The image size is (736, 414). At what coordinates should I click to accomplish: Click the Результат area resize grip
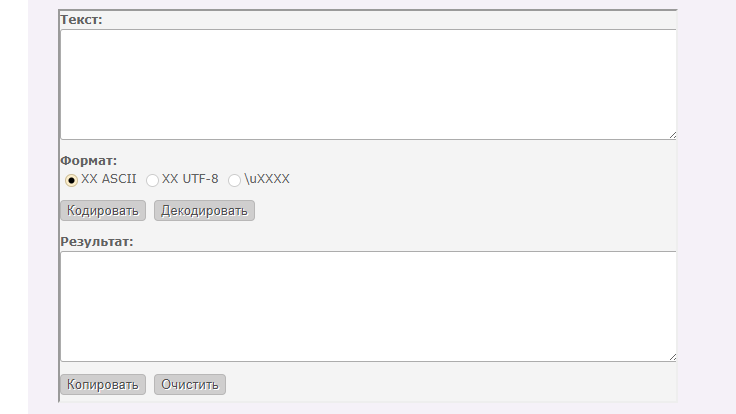[x=672, y=356]
